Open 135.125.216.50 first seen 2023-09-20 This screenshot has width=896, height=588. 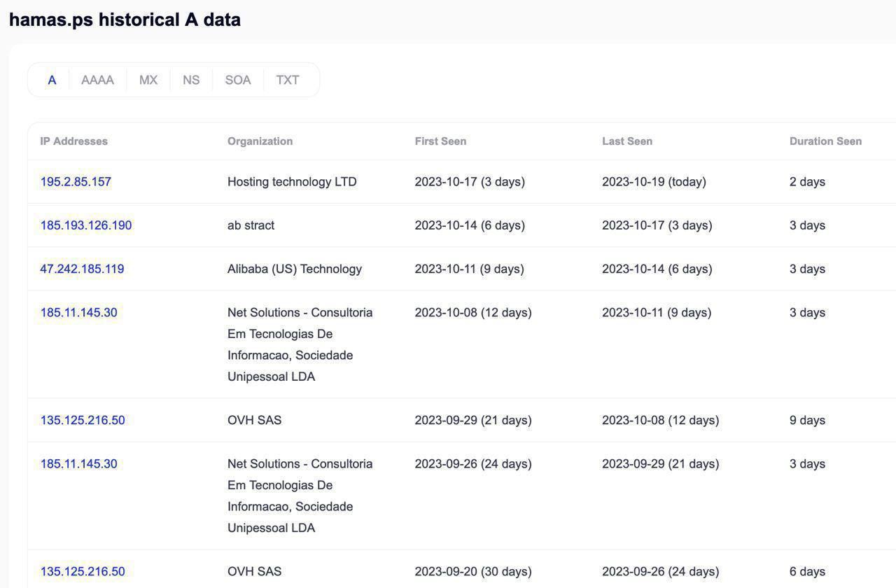[83, 571]
